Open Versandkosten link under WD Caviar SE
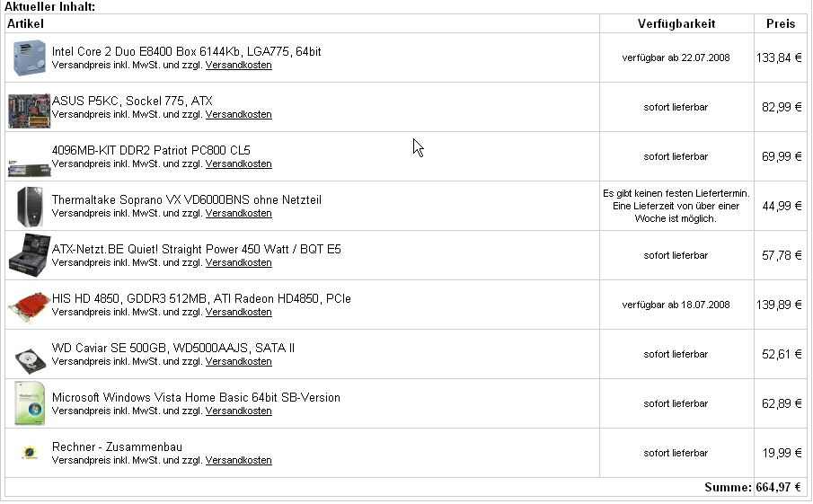The image size is (813, 504). [x=238, y=362]
